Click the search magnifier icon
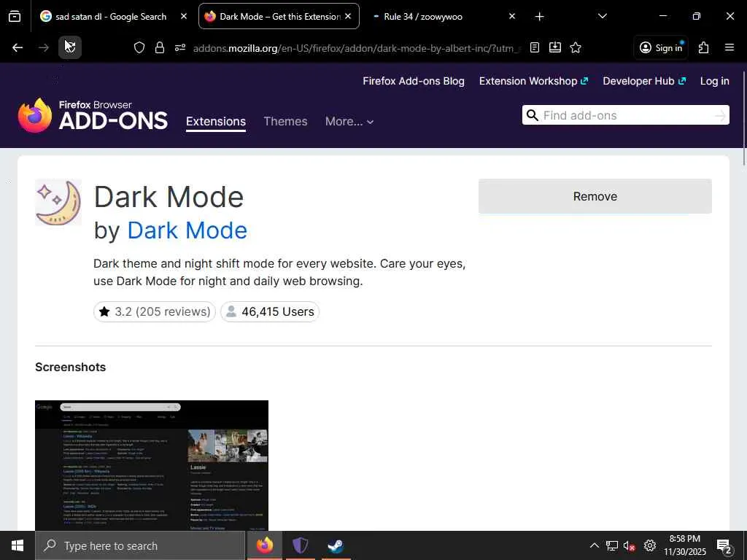 (x=533, y=115)
